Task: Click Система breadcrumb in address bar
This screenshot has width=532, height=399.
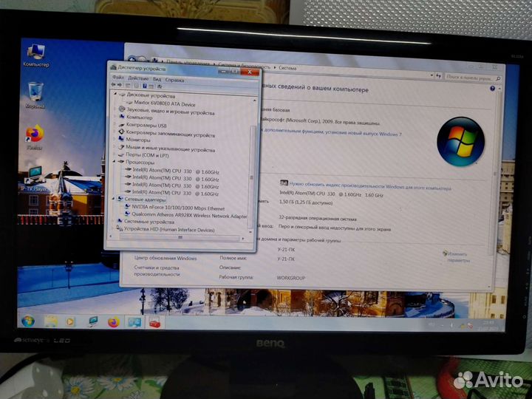Action: point(287,68)
